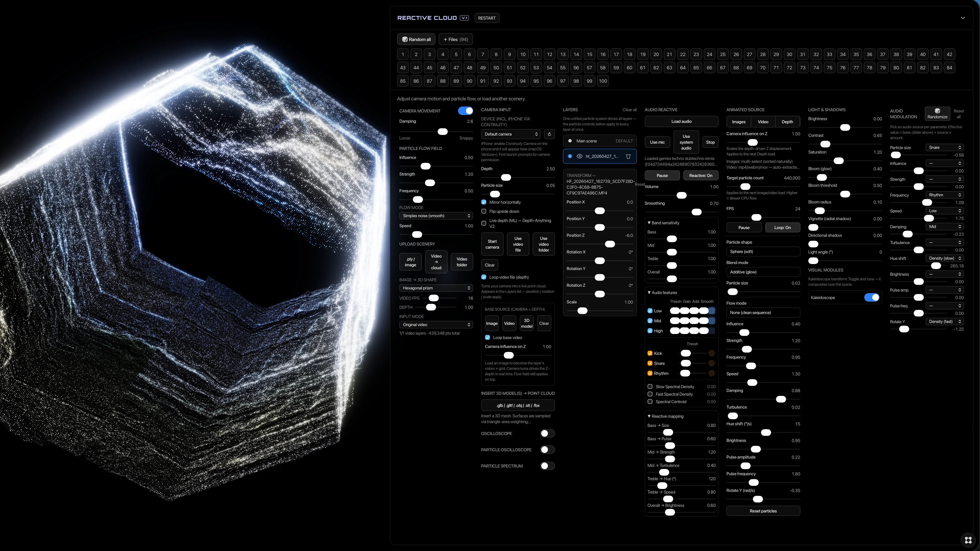Collapse the Reactive mapping section
Screen dimensions: 980x551
(665, 416)
